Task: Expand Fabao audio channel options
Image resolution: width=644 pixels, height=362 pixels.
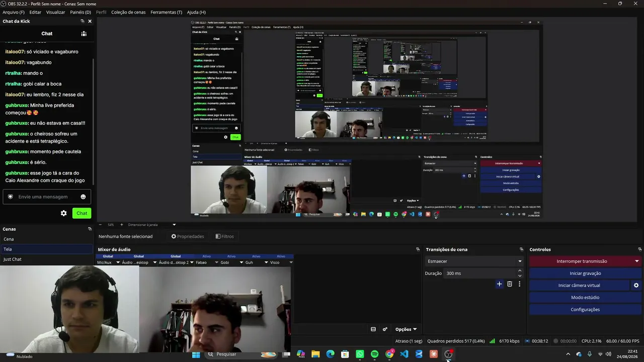Action: (216, 262)
